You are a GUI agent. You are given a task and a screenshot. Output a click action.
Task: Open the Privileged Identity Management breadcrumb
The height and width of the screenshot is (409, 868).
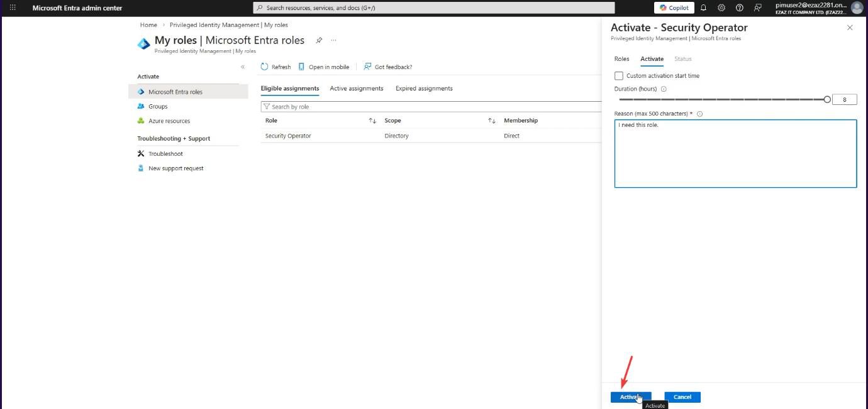tap(229, 25)
